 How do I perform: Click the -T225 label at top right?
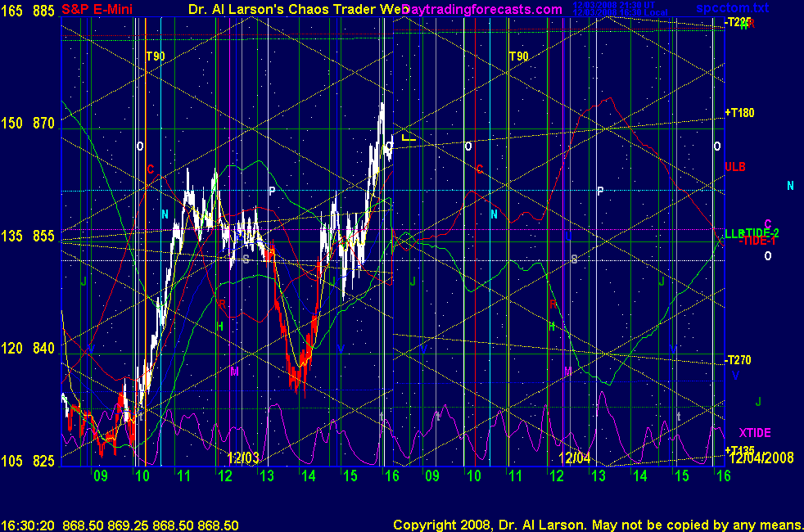[738, 22]
